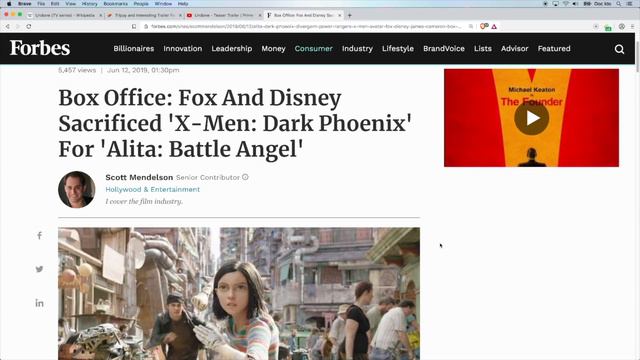Close the Forbes Box Office tab

coord(340,15)
